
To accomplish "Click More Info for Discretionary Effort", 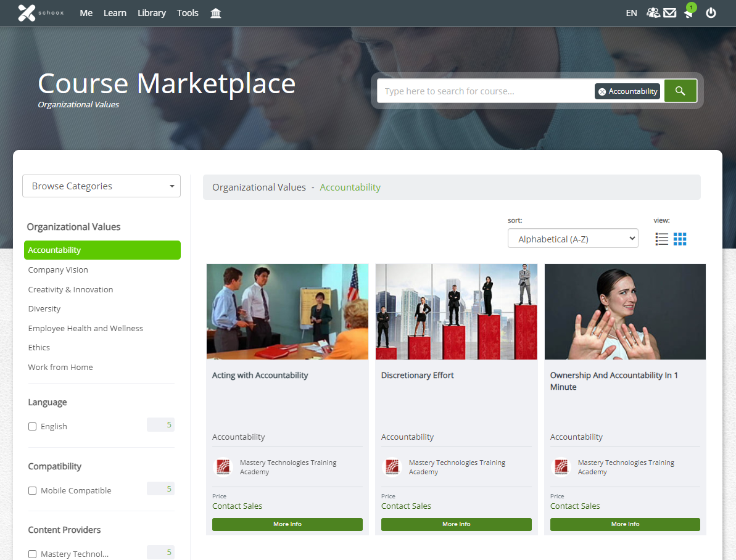I will [457, 524].
